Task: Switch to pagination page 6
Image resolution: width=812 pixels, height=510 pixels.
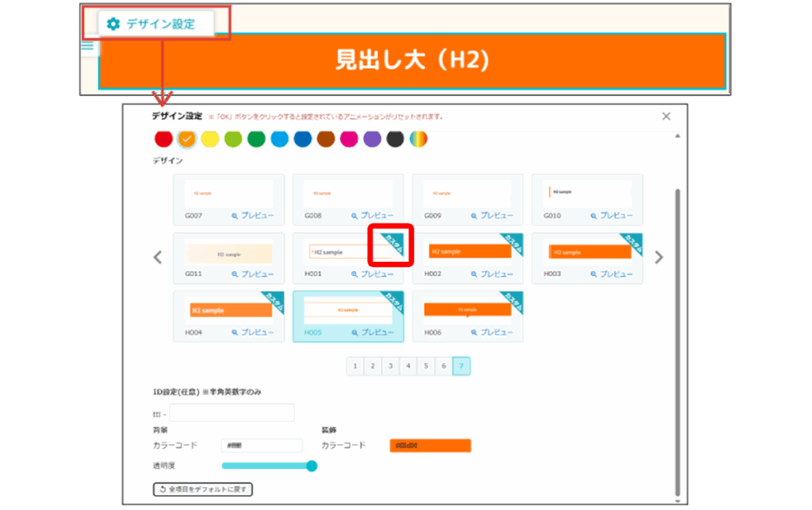Action: coord(444,366)
